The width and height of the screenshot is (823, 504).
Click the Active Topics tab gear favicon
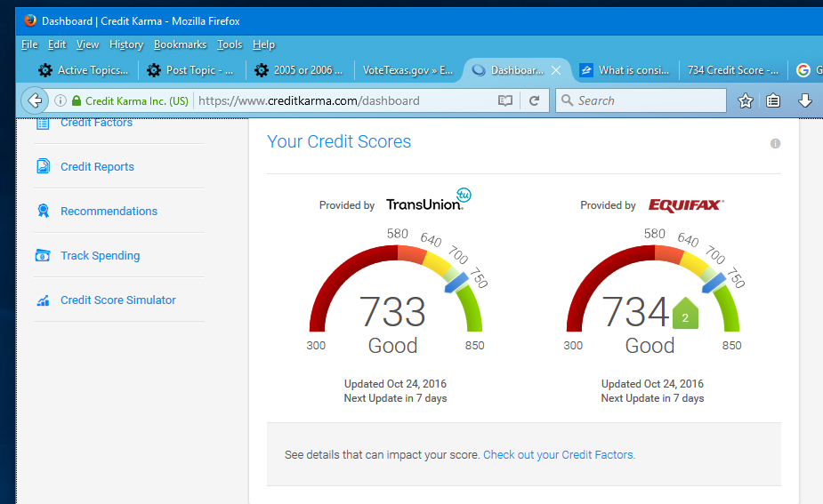click(45, 70)
